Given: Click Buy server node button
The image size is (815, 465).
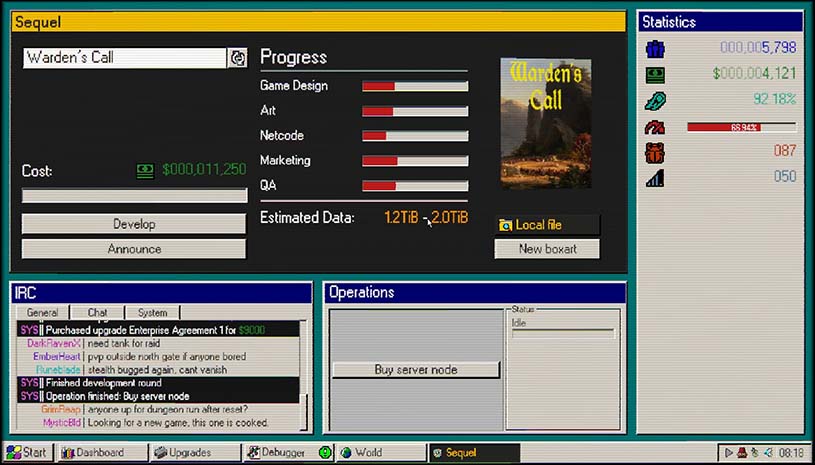Looking at the screenshot, I should coord(415,370).
